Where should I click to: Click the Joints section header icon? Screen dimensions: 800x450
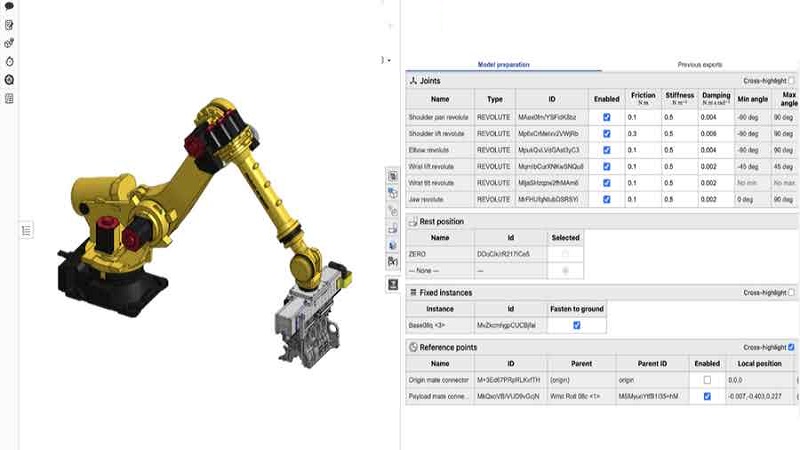pos(413,80)
